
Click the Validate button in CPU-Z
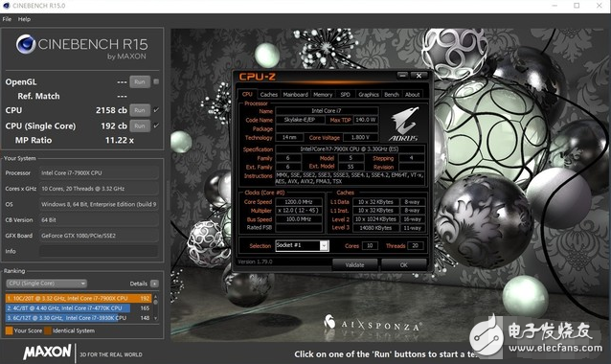point(354,265)
